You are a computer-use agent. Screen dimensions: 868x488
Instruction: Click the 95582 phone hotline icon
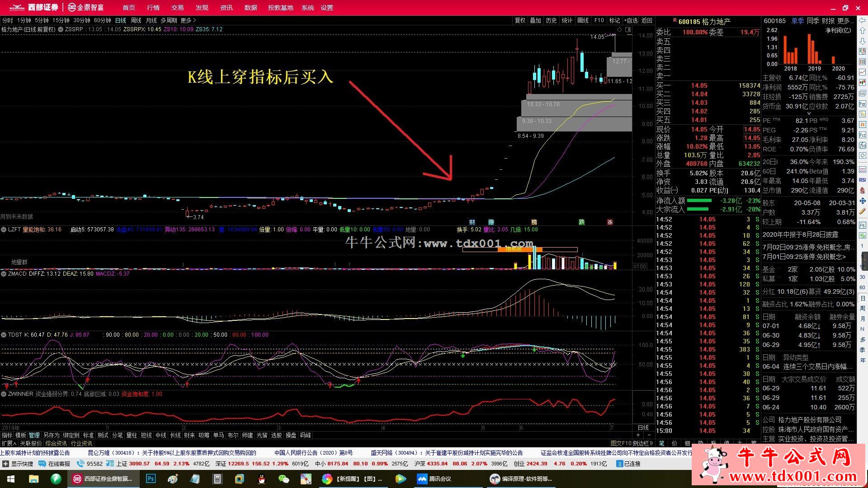click(80, 464)
